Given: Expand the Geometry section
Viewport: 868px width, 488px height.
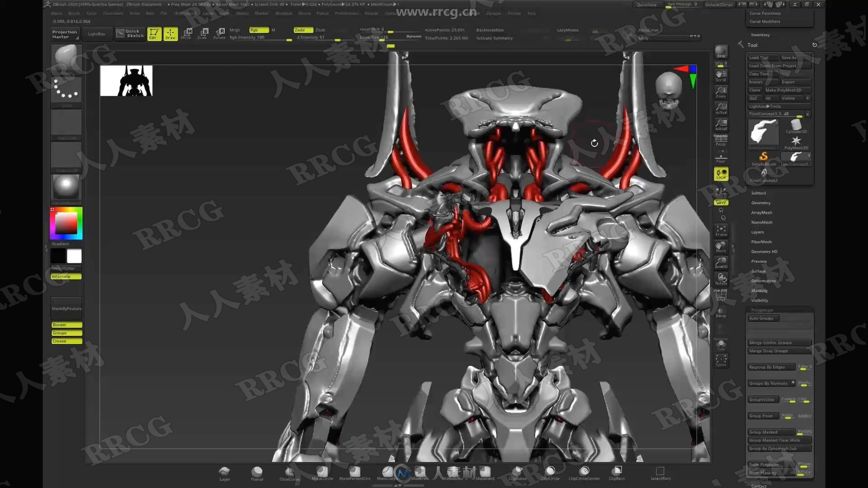Looking at the screenshot, I should (x=760, y=203).
